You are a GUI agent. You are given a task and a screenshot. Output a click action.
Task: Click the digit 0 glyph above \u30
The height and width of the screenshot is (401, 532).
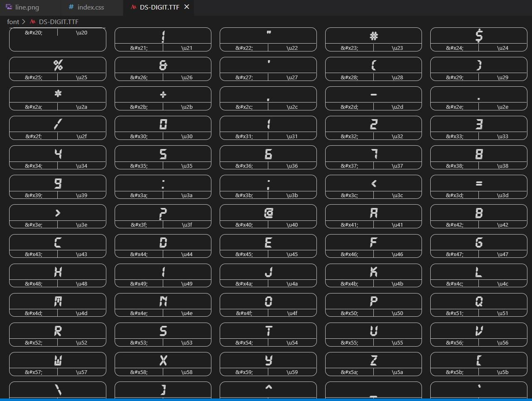tap(163, 124)
